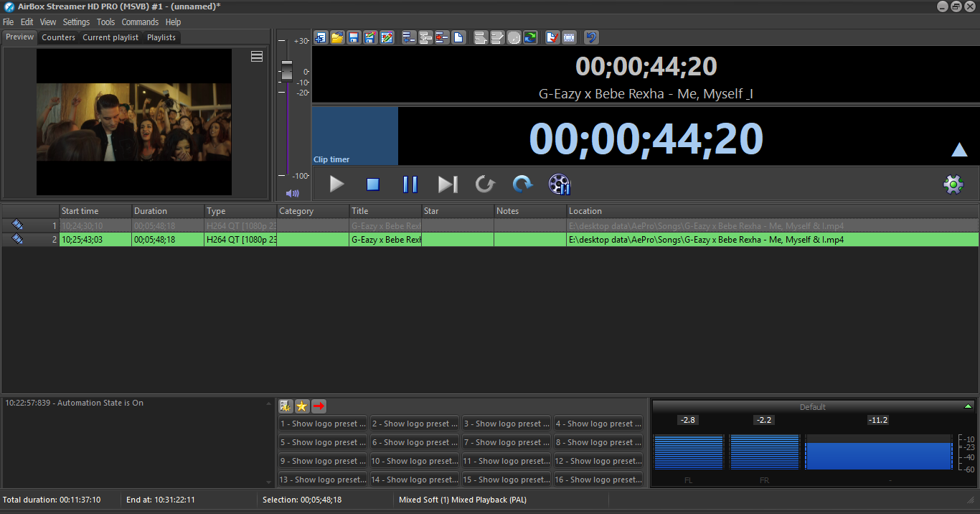
Task: Open the Commands menu
Action: pyautogui.click(x=140, y=22)
